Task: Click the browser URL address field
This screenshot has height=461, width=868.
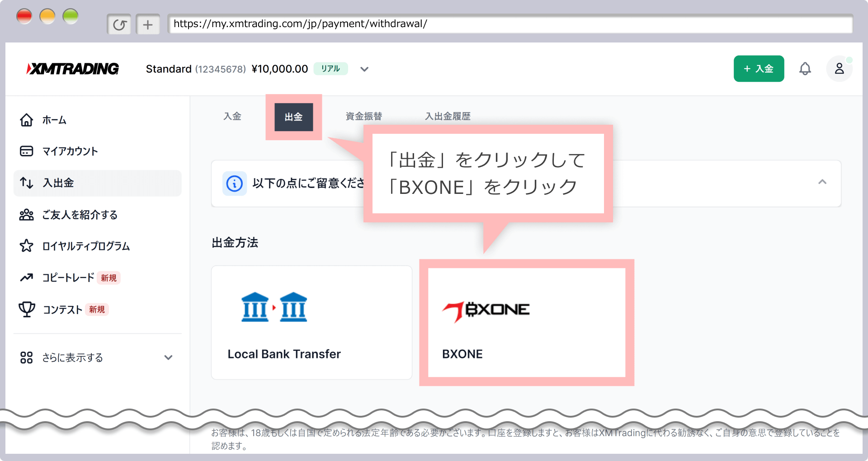Action: (x=509, y=24)
